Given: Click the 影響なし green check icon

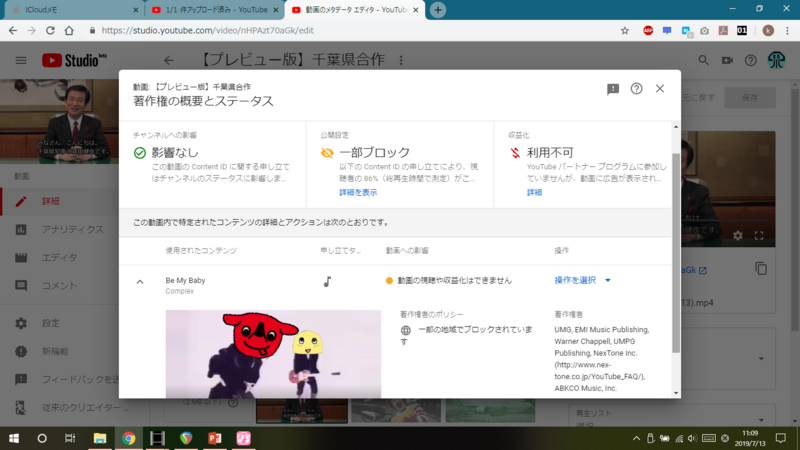Looking at the screenshot, I should 140,153.
